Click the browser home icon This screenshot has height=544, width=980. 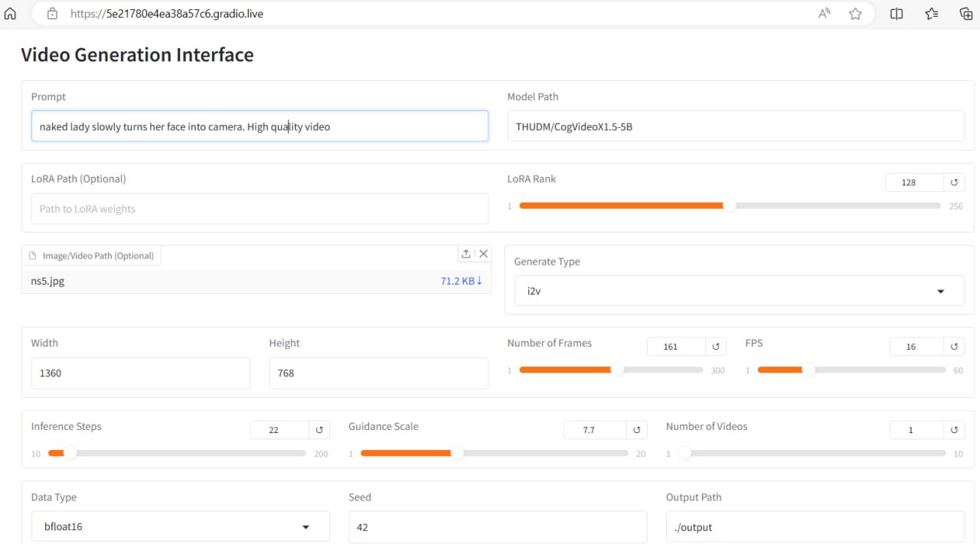click(11, 14)
